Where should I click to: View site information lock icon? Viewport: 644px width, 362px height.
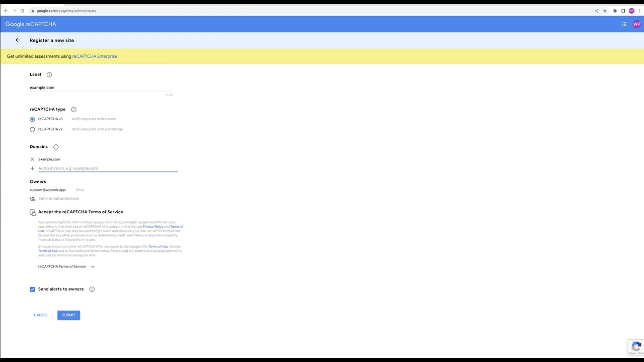32,11
